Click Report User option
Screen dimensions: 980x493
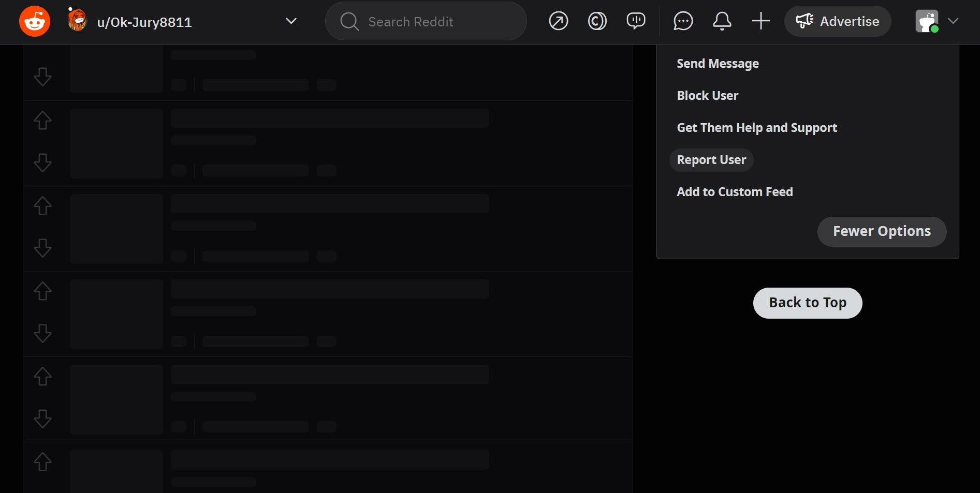(711, 160)
